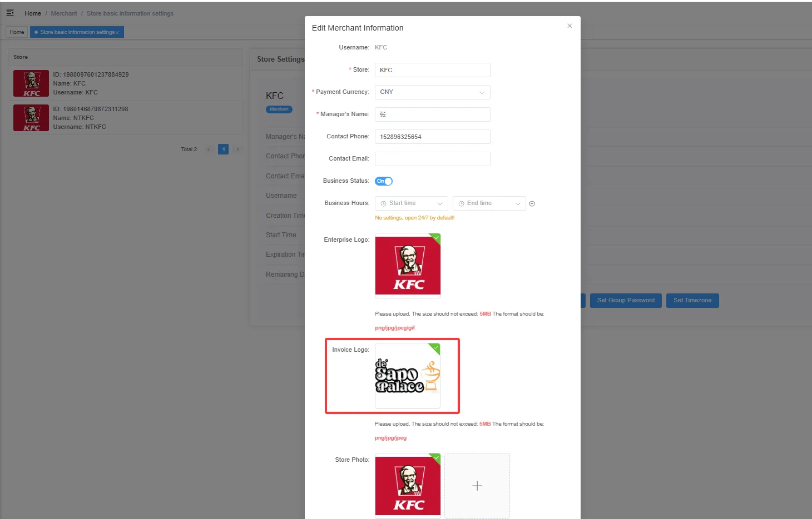
Task: Toggle the sidebar menu collapse icon
Action: point(10,13)
